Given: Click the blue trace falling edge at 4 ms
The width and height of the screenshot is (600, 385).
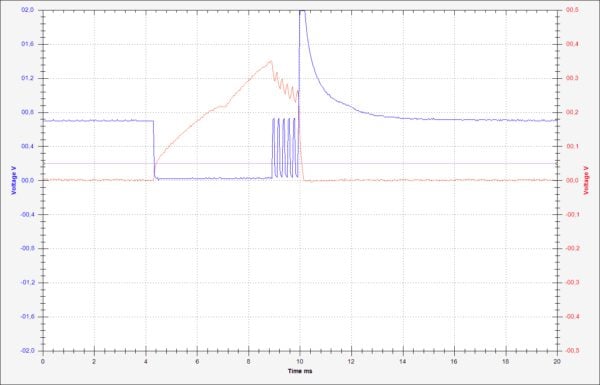Looking at the screenshot, I should 154,149.
